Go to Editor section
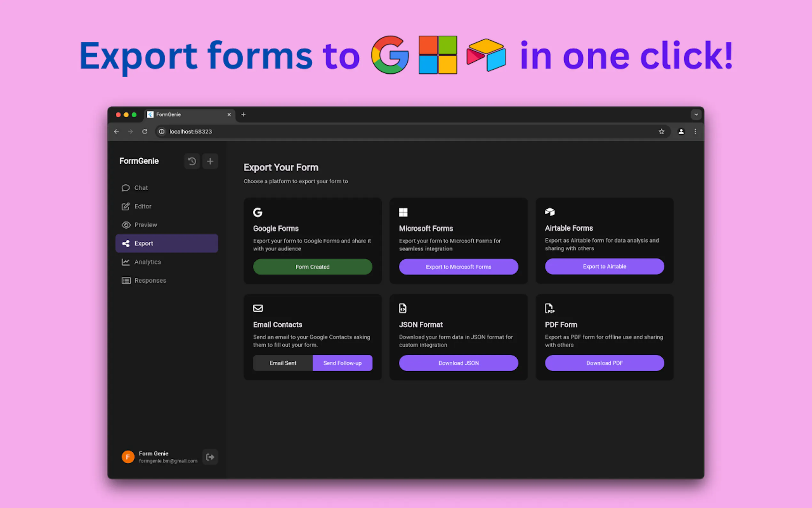 (143, 206)
